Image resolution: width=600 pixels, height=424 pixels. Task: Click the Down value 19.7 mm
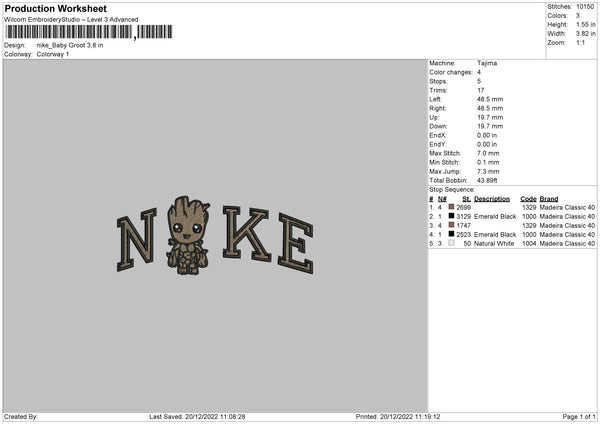point(490,126)
